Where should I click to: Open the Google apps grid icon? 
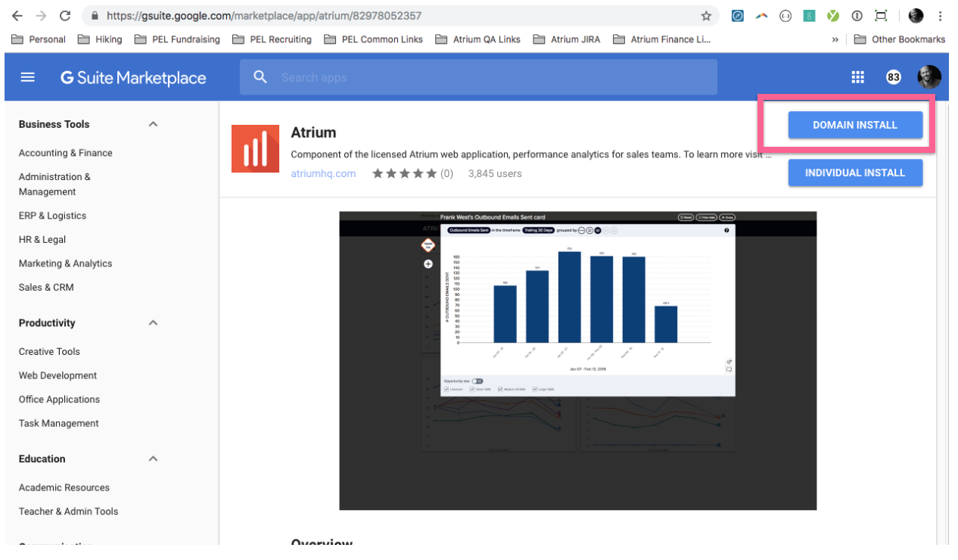(x=858, y=77)
